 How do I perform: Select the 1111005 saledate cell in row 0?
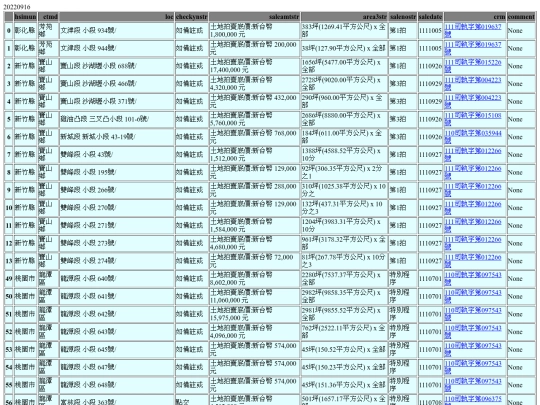pos(430,30)
